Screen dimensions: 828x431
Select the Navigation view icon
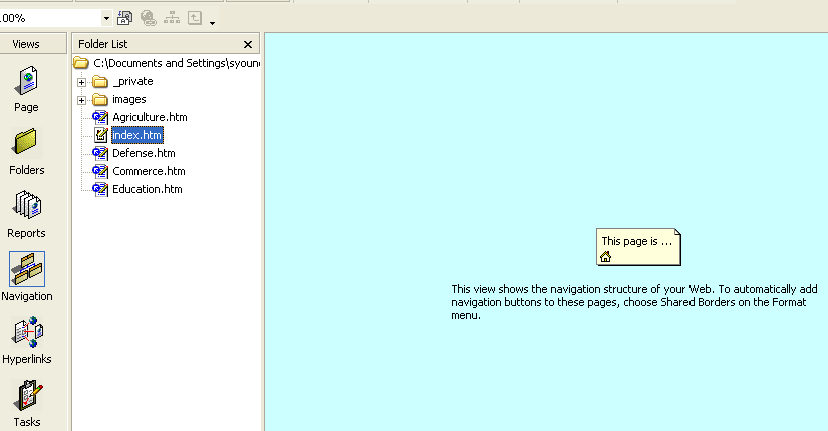coord(26,272)
